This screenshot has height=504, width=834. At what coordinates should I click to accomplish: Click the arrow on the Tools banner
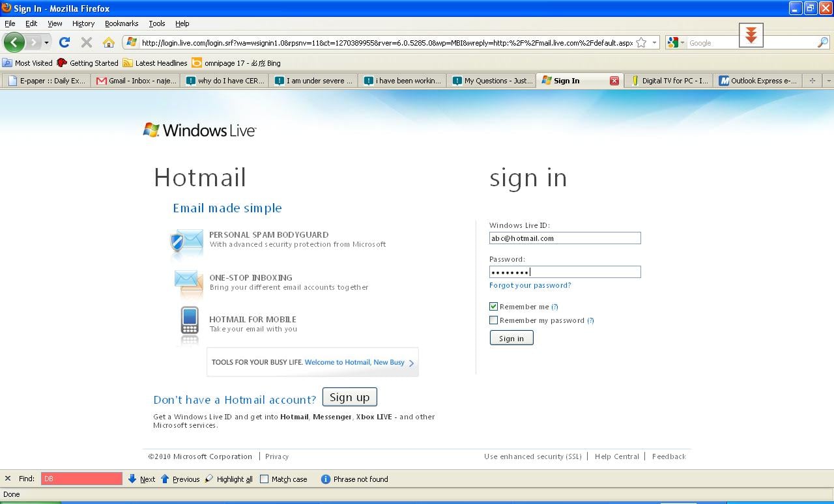click(x=411, y=363)
